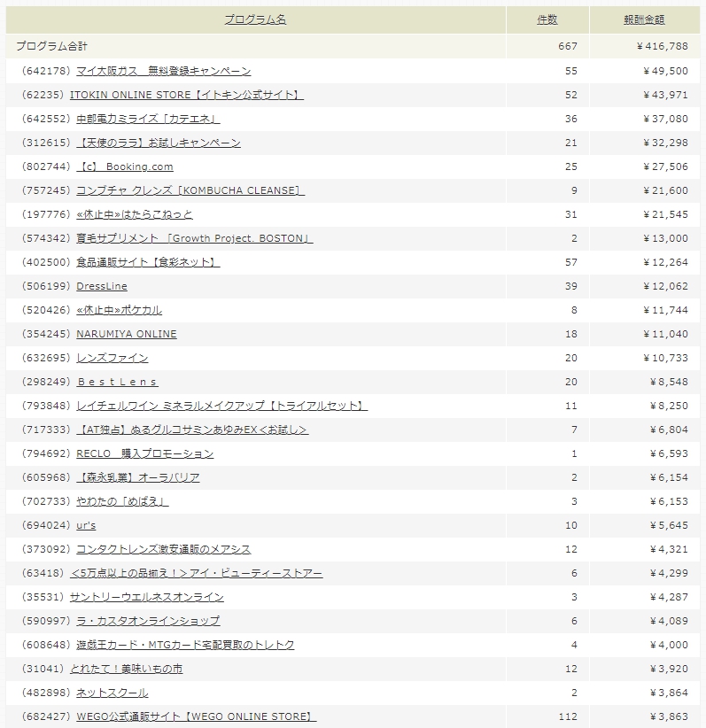Select count 112 in WEGO row

(568, 716)
